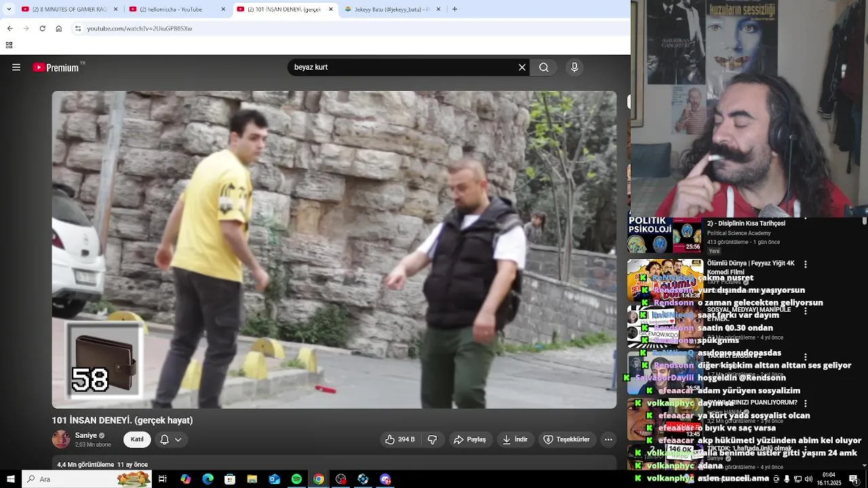Open the YouTube hamburger guide menu
The width and height of the screenshot is (868, 488).
[16, 67]
